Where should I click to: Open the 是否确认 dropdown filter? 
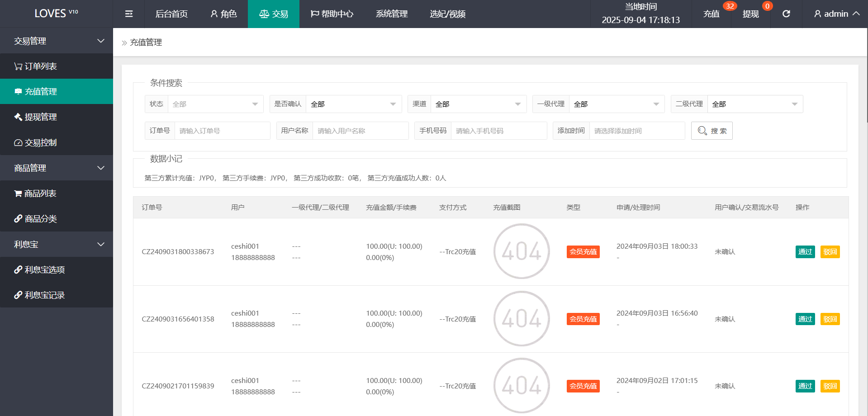pyautogui.click(x=353, y=104)
